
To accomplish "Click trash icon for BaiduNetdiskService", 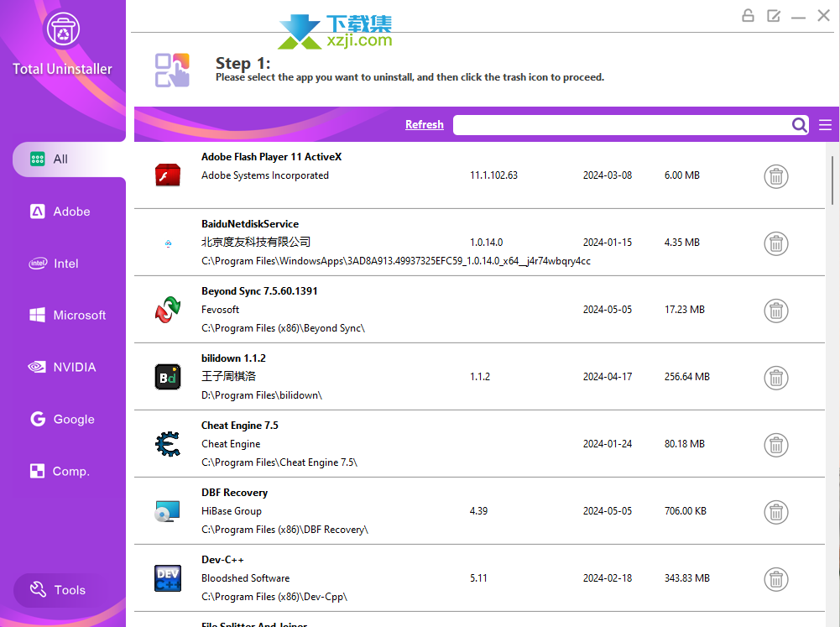I will [775, 243].
